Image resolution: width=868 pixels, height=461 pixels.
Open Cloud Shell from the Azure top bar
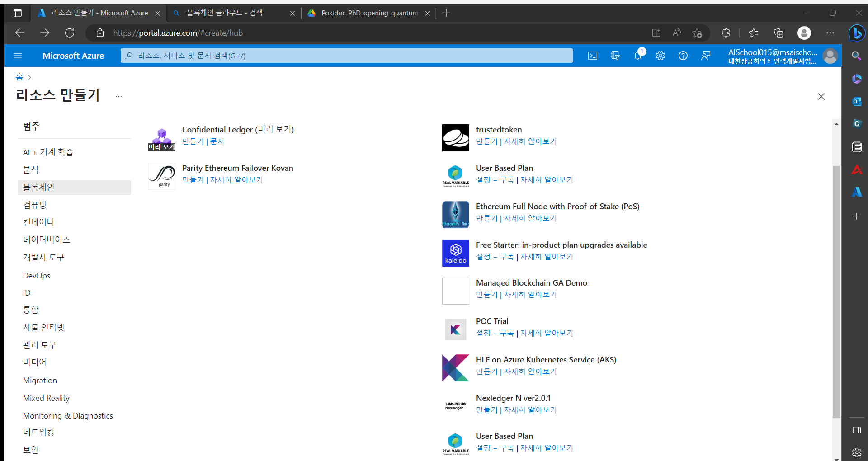point(592,56)
